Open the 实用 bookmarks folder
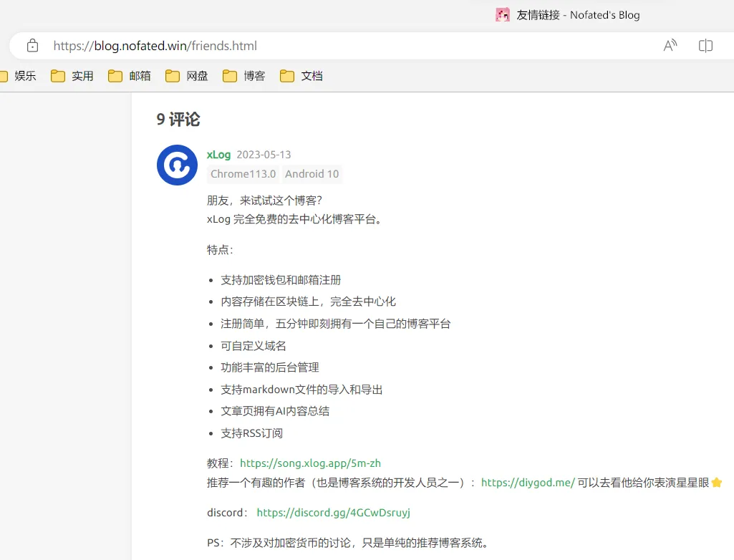 click(72, 76)
